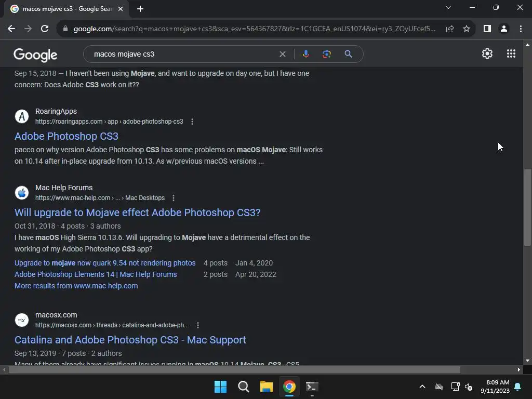The width and height of the screenshot is (532, 399).
Task: Click the browser address bar URL
Action: click(255, 29)
